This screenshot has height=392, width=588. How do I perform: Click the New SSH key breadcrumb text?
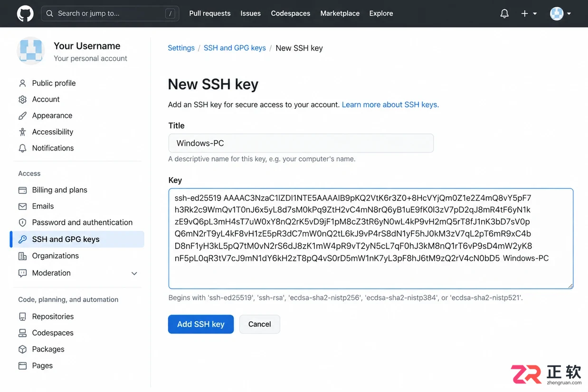coord(299,48)
